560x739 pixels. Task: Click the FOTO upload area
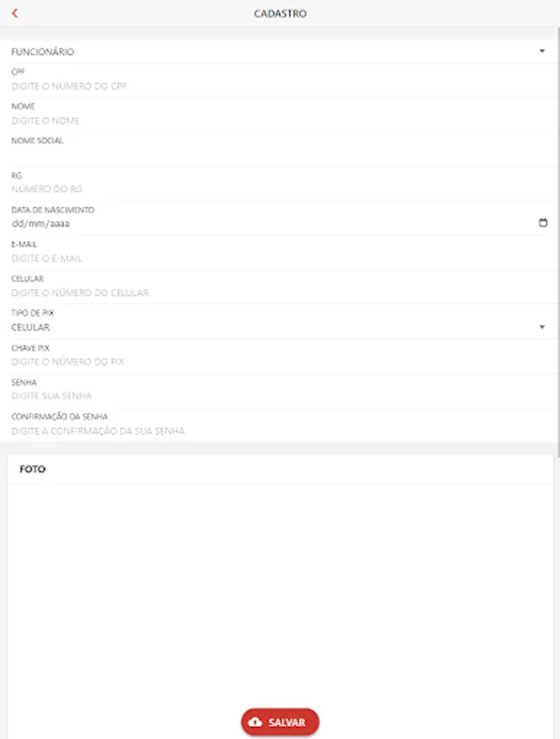click(280, 575)
